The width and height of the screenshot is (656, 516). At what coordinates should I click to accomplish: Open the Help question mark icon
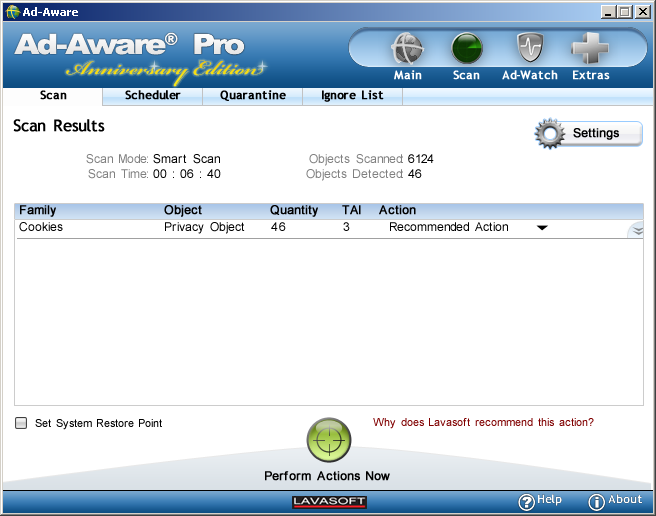pyautogui.click(x=526, y=501)
